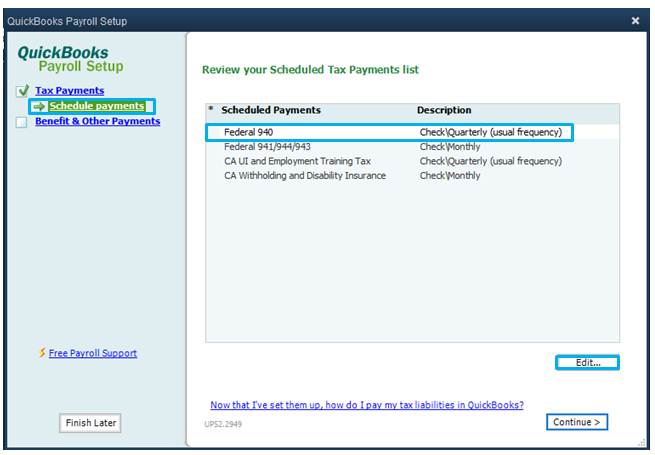This screenshot has height=455, width=655.
Task: Click Federal 940's Check\Quarterly description cell
Action: coord(490,132)
